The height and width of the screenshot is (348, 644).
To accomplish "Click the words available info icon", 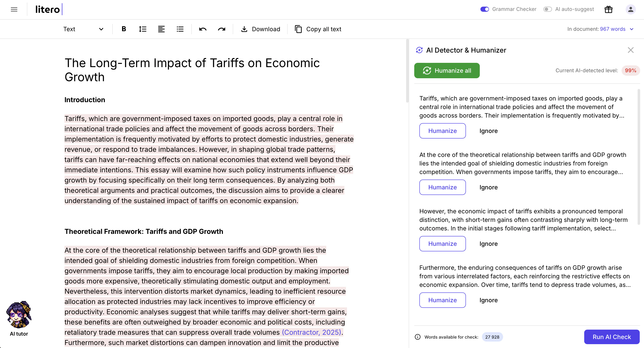I will tap(418, 337).
